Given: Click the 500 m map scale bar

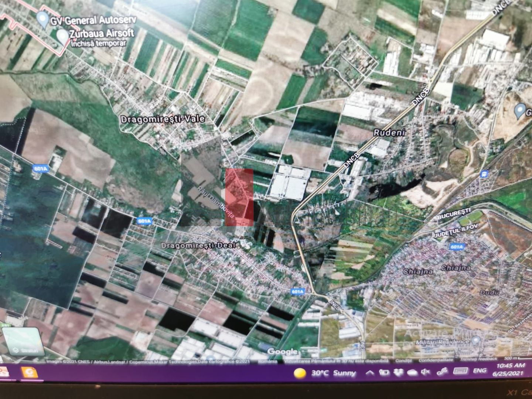Looking at the screenshot, I should (x=514, y=358).
